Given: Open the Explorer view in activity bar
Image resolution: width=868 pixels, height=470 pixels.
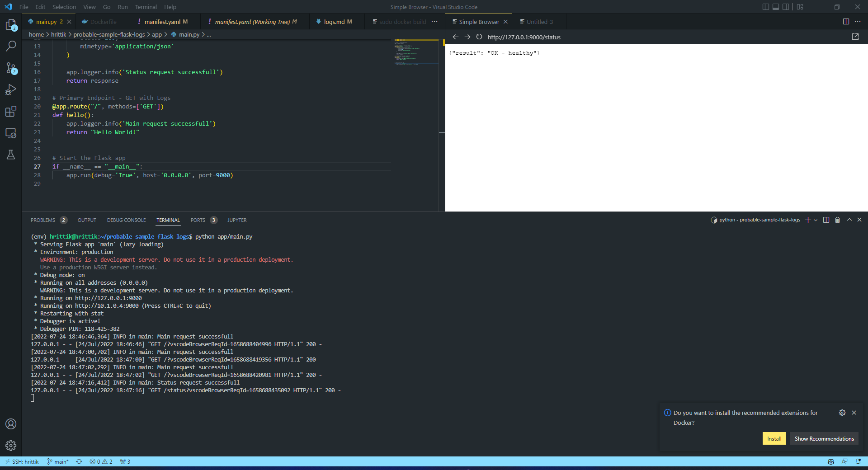Looking at the screenshot, I should click(x=11, y=24).
